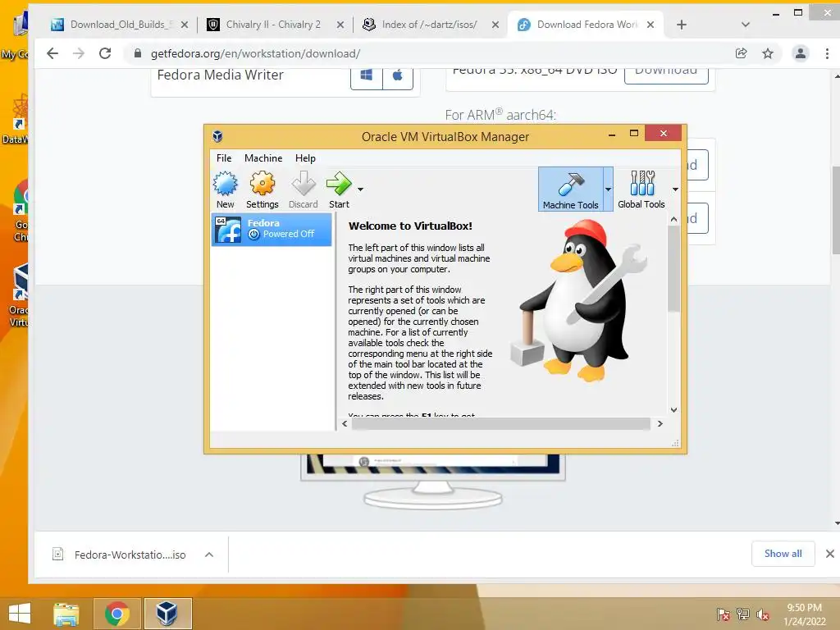Screen dimensions: 840x630
Task: Open the Global Tools dropdown arrow
Action: point(675,189)
